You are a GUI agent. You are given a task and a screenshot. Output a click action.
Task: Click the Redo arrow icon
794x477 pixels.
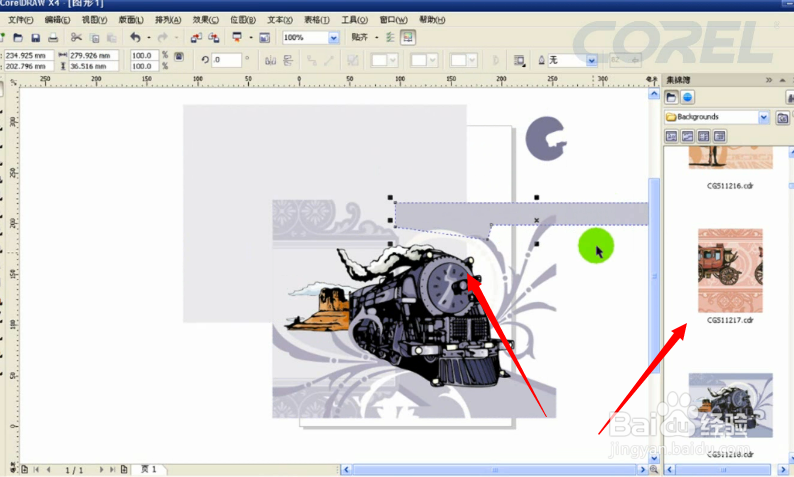pos(163,37)
